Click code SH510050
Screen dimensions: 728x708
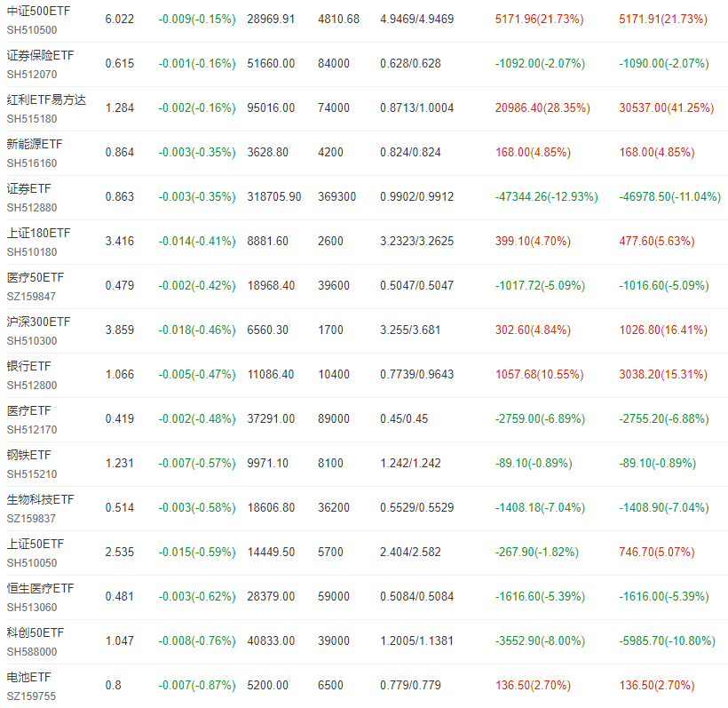[32, 563]
